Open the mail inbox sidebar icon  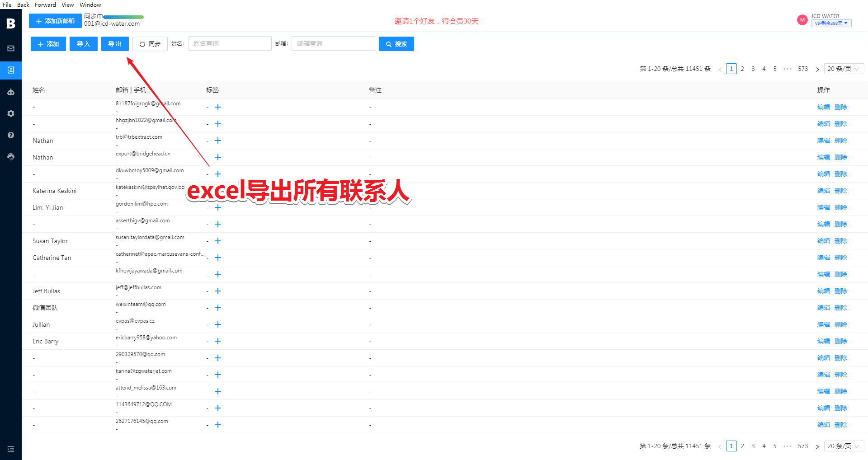tap(11, 48)
